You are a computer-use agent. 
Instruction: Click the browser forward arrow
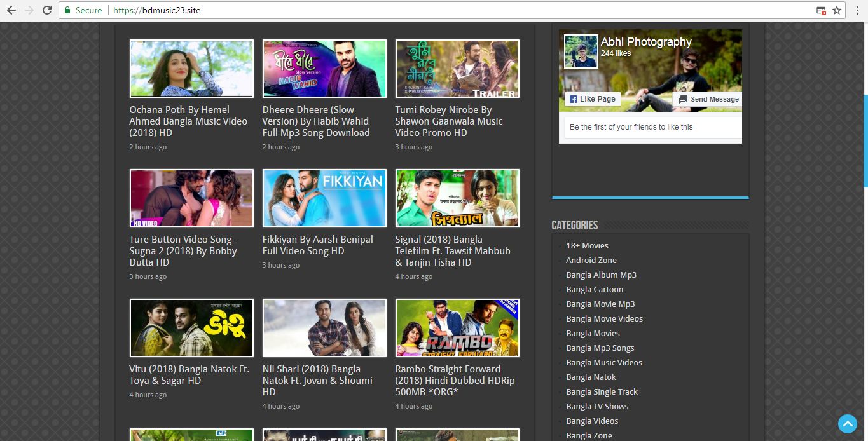29,10
